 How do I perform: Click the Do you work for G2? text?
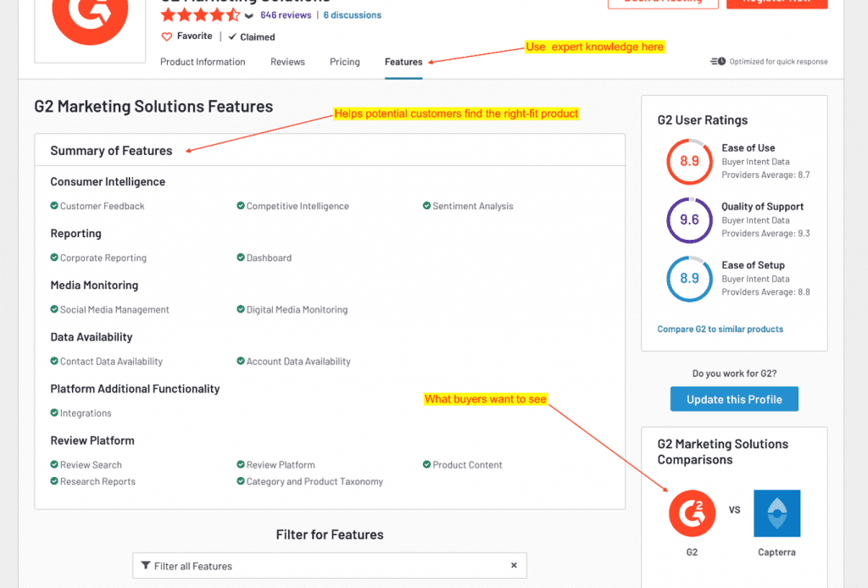(x=734, y=374)
